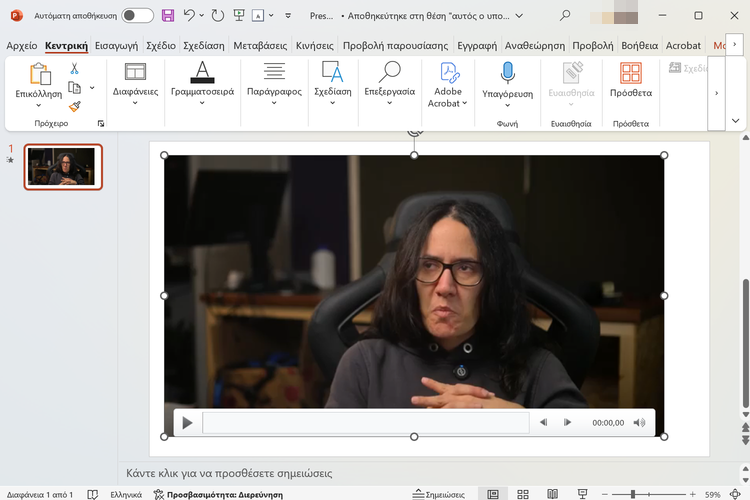The image size is (750, 500).
Task: Switch to Reading view icon
Action: [x=552, y=494]
